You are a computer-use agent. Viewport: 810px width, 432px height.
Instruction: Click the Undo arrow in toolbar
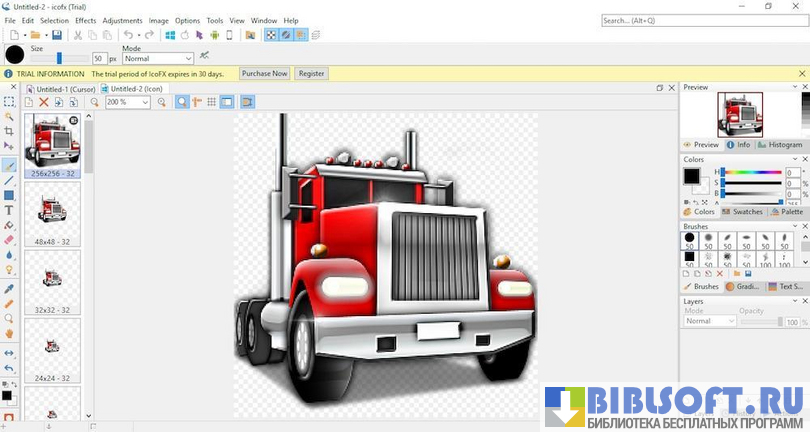(127, 35)
